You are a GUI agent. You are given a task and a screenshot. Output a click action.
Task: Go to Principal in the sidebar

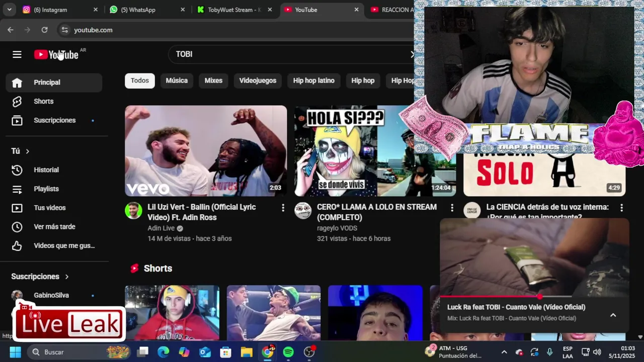click(x=54, y=82)
